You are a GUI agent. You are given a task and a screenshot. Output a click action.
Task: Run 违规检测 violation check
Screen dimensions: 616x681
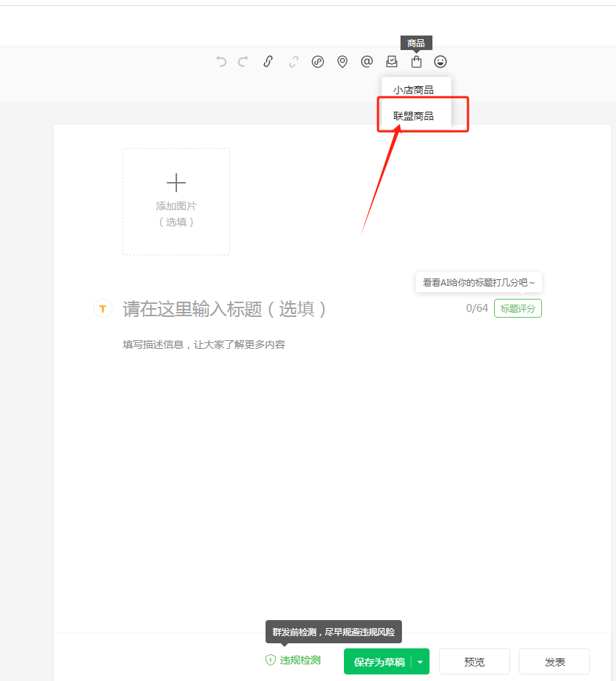293,661
